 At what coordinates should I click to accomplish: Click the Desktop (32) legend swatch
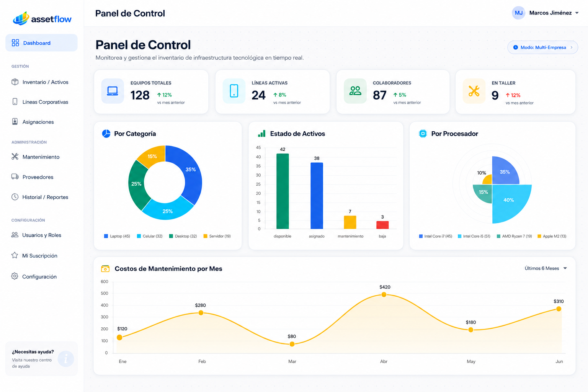pyautogui.click(x=171, y=236)
